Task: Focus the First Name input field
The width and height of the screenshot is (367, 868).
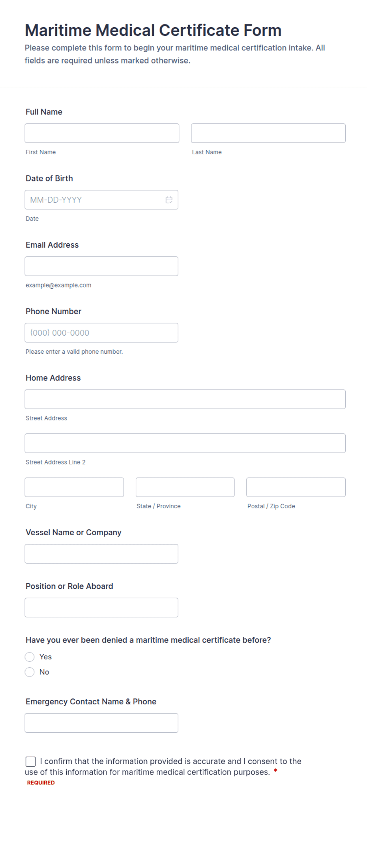Action: coord(102,133)
